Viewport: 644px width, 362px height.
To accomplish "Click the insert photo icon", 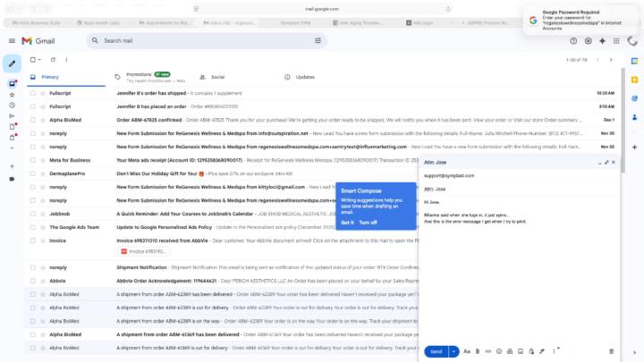I will (x=521, y=351).
